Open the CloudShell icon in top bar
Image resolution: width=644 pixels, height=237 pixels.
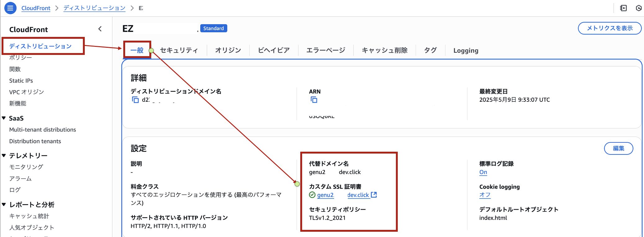[x=623, y=8]
